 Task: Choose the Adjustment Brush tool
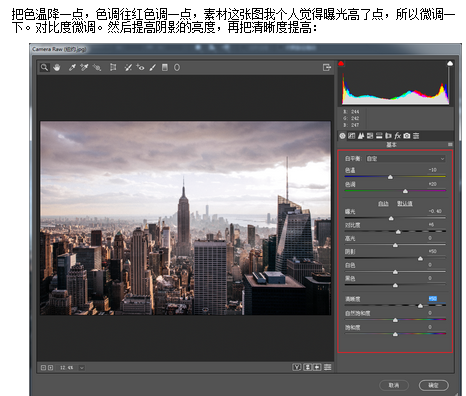pos(152,67)
